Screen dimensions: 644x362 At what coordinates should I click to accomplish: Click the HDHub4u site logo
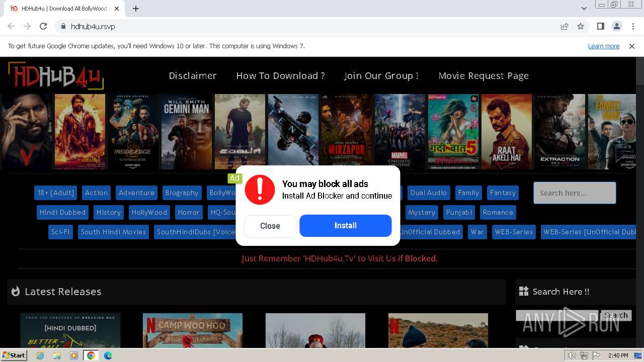point(55,76)
